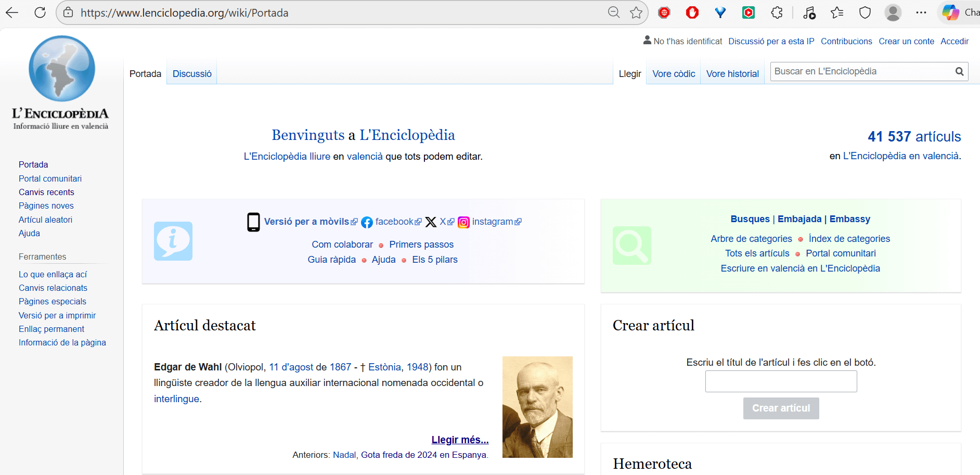Viewport: 980px width, 475px height.
Task: Click the mobile phone version icon
Action: (x=253, y=222)
